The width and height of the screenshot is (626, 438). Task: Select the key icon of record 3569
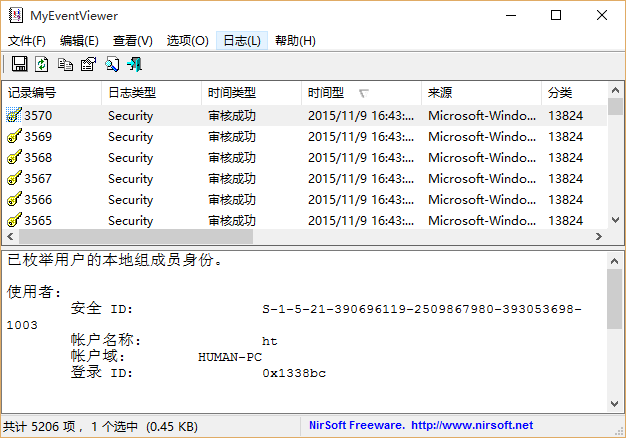point(14,137)
